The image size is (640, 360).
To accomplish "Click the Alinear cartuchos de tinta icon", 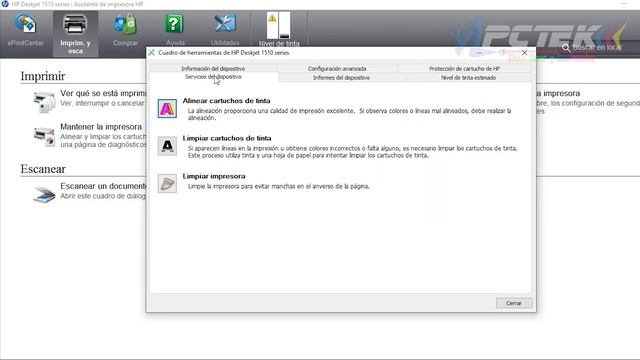I will [167, 109].
